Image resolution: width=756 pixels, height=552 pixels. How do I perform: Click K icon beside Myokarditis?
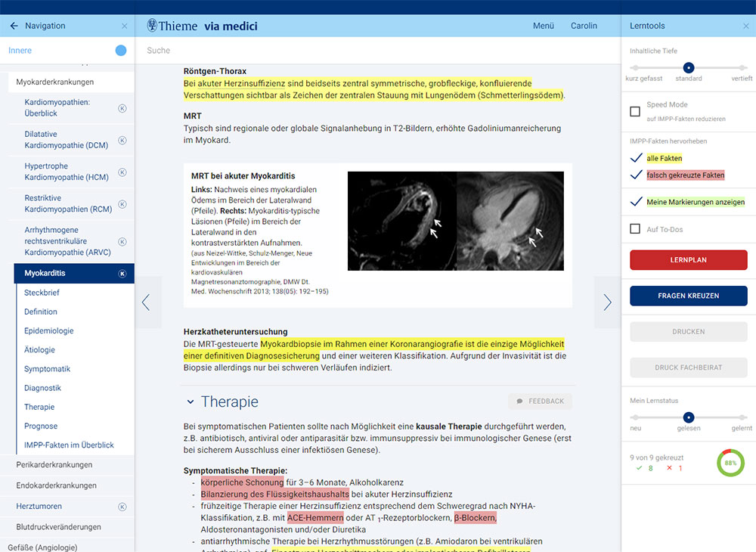[122, 273]
